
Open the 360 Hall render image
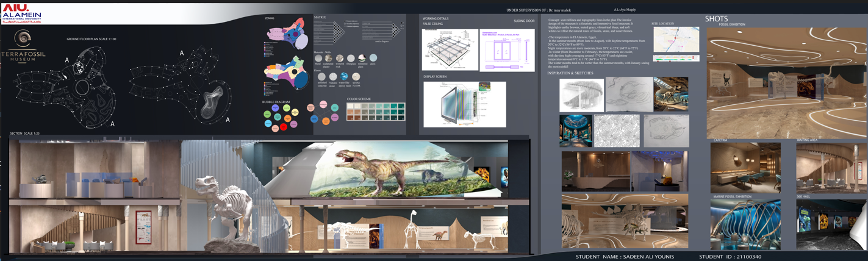831,224
